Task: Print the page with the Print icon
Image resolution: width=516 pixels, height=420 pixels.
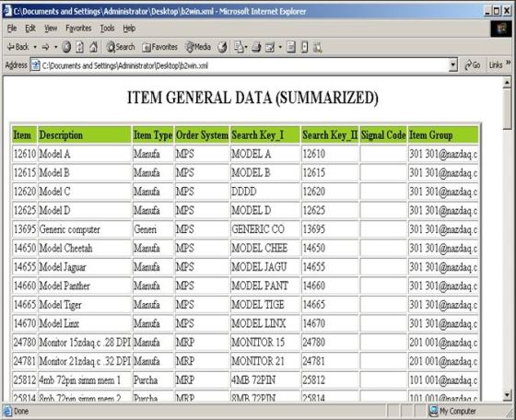Action: click(256, 48)
